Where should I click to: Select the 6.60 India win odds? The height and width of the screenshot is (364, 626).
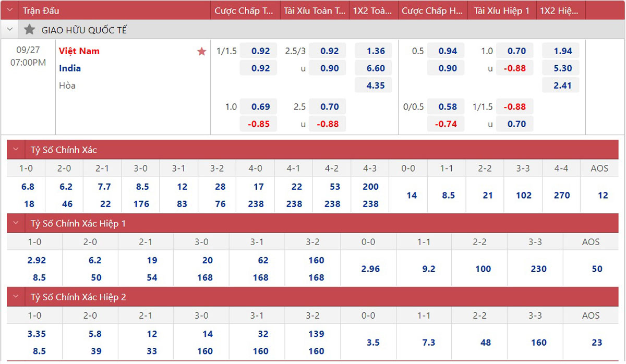coord(376,68)
